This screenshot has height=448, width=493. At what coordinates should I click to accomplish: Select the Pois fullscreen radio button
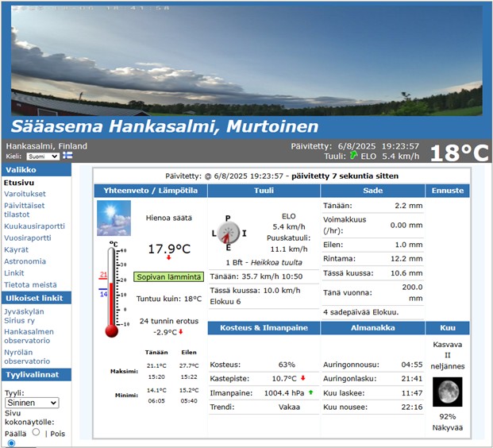[x=11, y=443]
